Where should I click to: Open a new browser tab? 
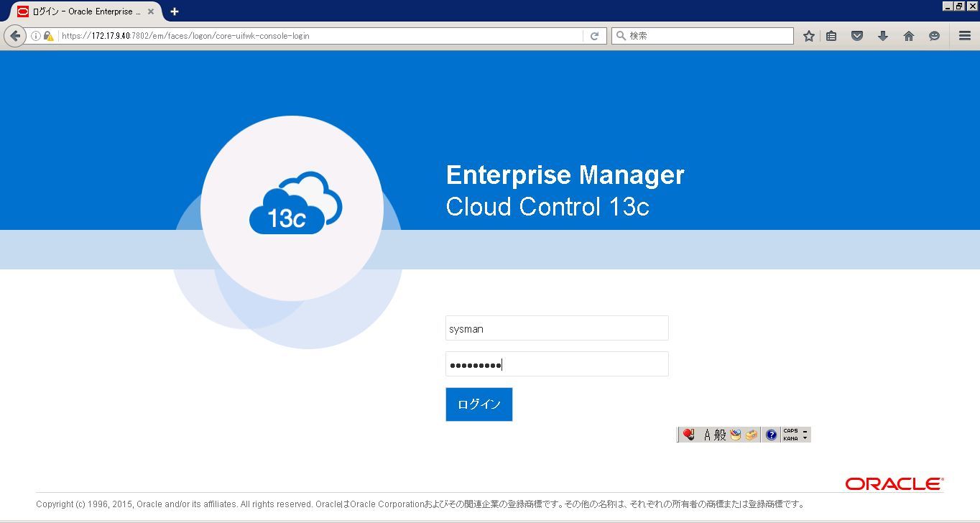pos(175,11)
